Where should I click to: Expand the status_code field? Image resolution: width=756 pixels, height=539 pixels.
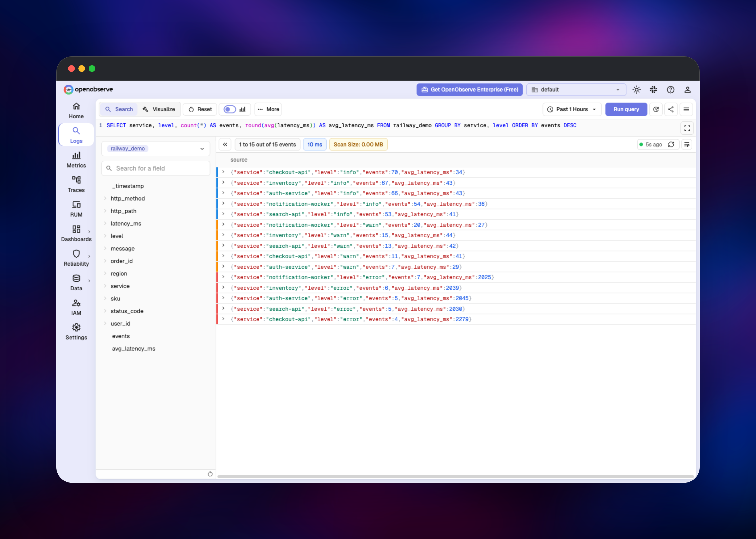(105, 311)
